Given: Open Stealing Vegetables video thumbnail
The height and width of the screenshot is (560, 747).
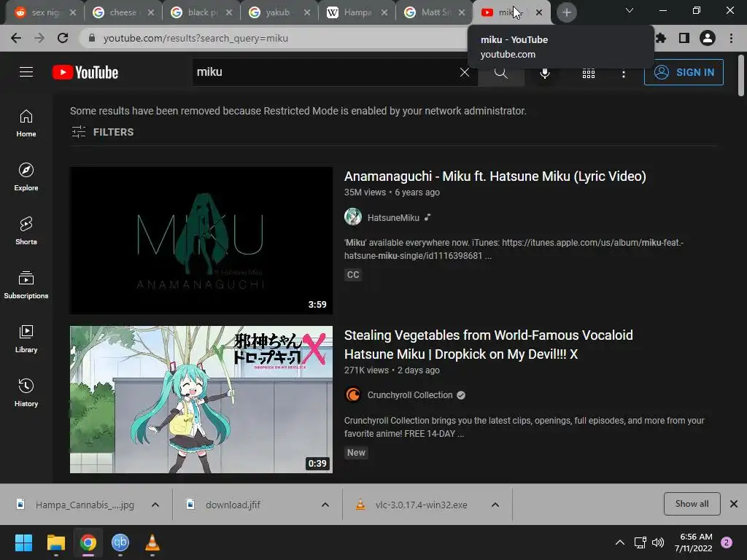Looking at the screenshot, I should (201, 400).
